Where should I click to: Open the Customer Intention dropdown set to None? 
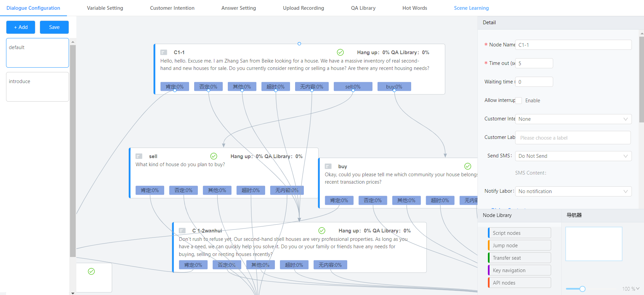(573, 119)
